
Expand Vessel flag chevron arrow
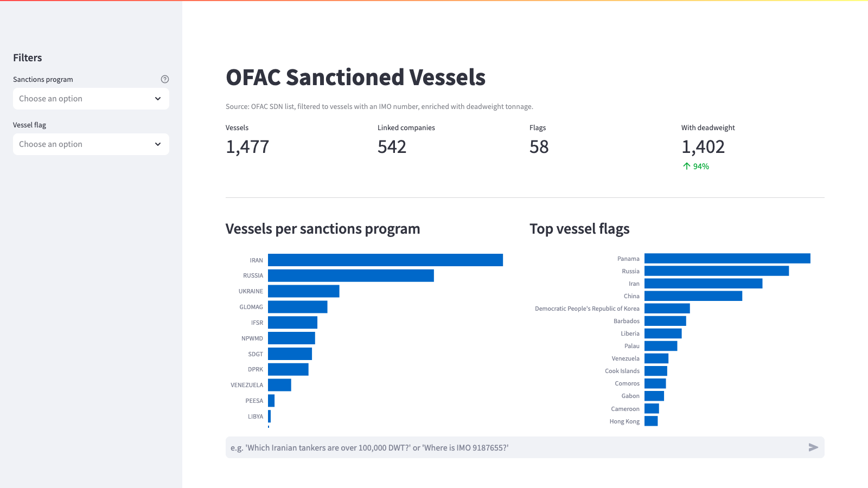(158, 144)
